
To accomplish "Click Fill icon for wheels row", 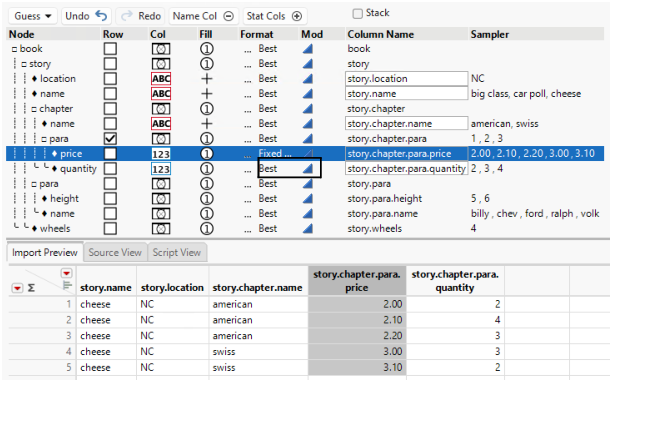I will click(207, 229).
